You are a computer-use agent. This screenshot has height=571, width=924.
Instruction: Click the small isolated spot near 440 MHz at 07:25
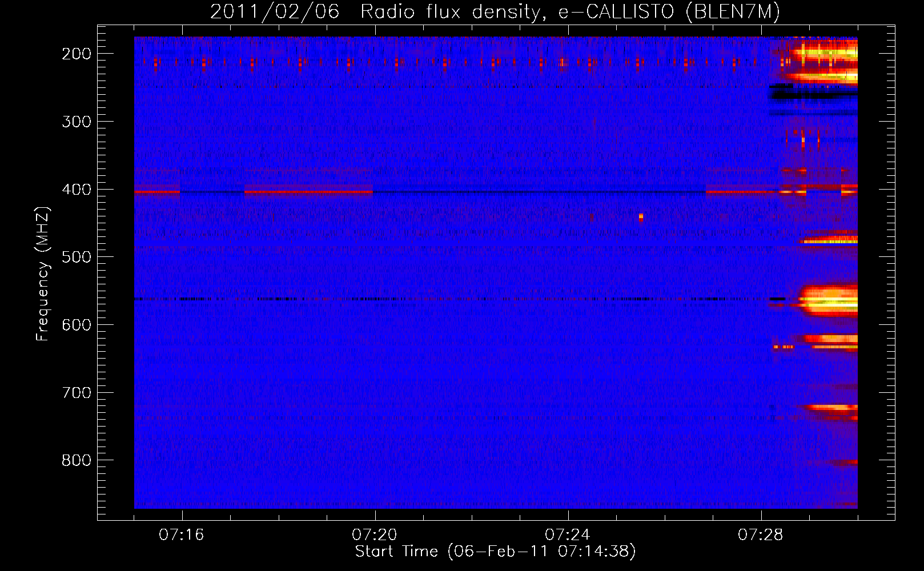tap(641, 217)
